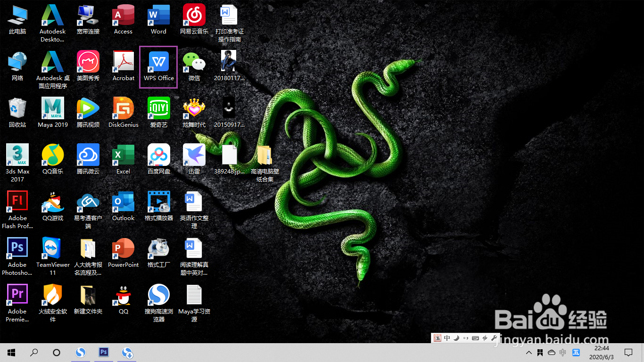Image resolution: width=644 pixels, height=362 pixels.
Task: Select the Autodesk 桌面应用程序 shortcut
Action: [53, 70]
